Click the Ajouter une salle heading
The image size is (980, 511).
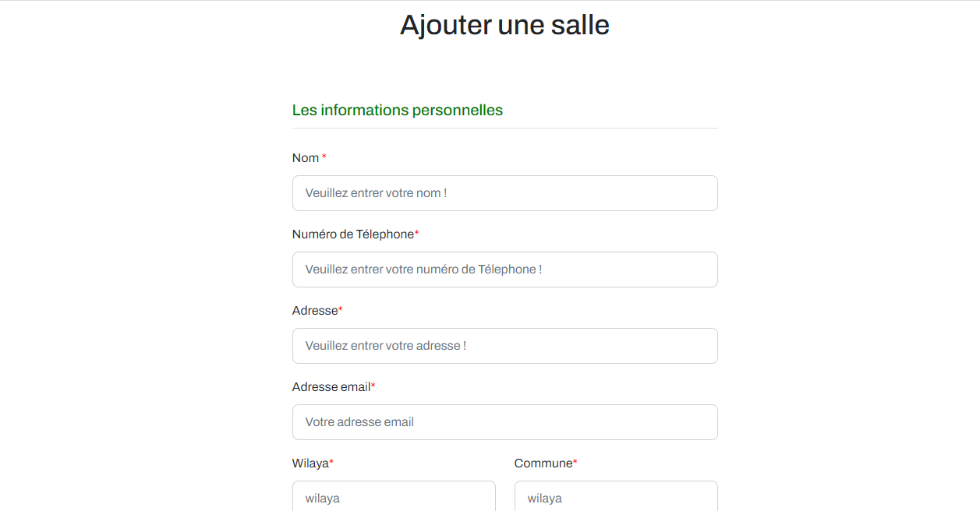point(504,25)
